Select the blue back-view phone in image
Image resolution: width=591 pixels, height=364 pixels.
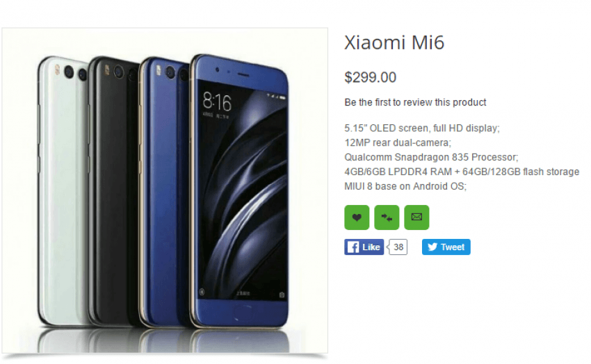(164, 192)
